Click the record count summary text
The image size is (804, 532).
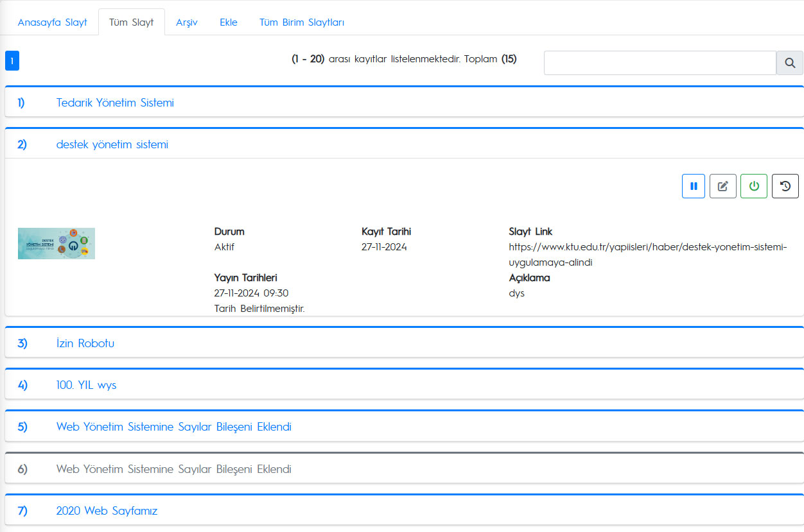[x=404, y=59]
